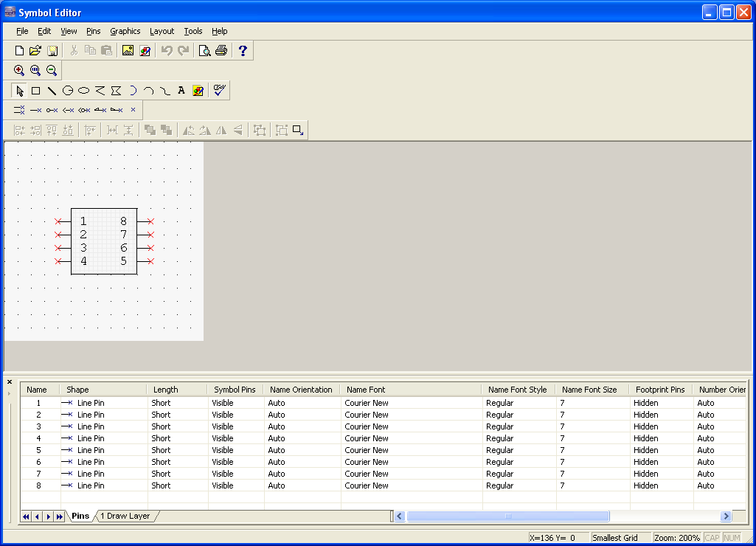This screenshot has width=756, height=546.
Task: Switch to the Pins tab
Action: coord(80,516)
